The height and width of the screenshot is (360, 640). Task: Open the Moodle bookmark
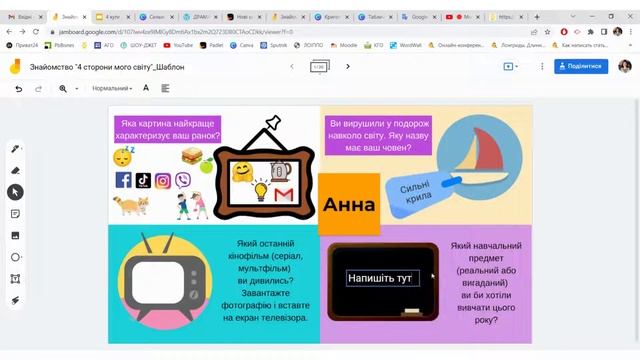click(344, 45)
